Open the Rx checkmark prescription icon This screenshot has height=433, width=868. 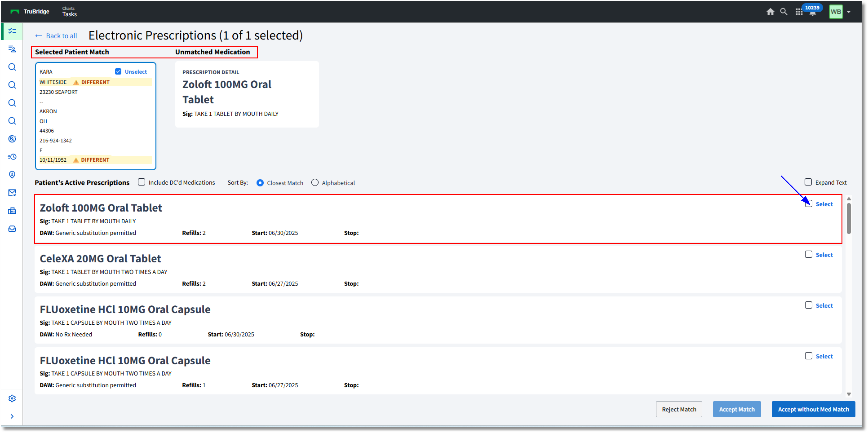coord(12,139)
